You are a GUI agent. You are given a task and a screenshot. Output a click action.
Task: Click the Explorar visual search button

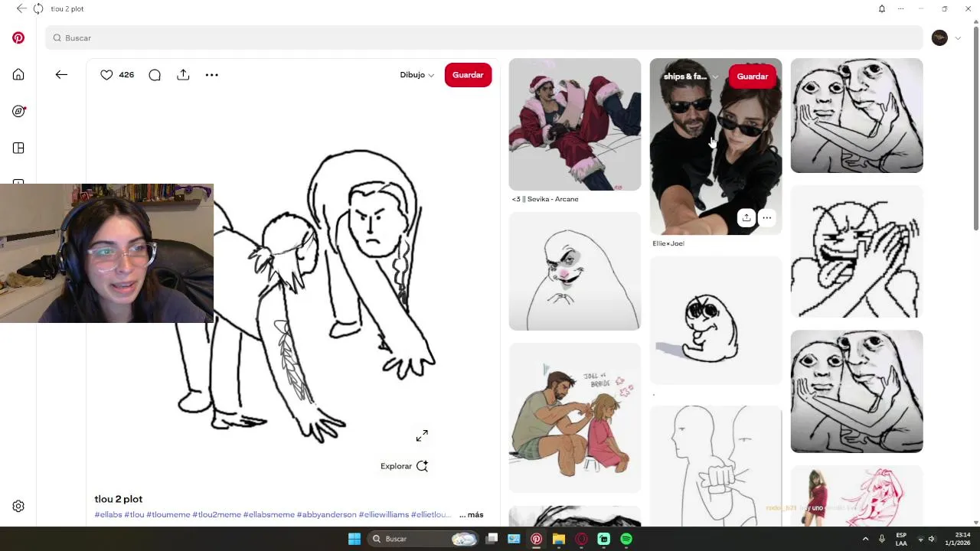(404, 466)
